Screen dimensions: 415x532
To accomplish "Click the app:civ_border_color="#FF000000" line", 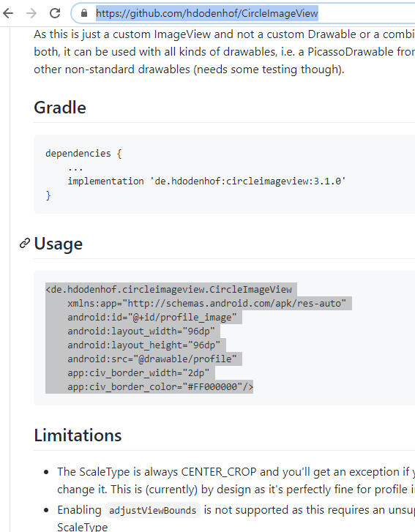I will click(160, 387).
